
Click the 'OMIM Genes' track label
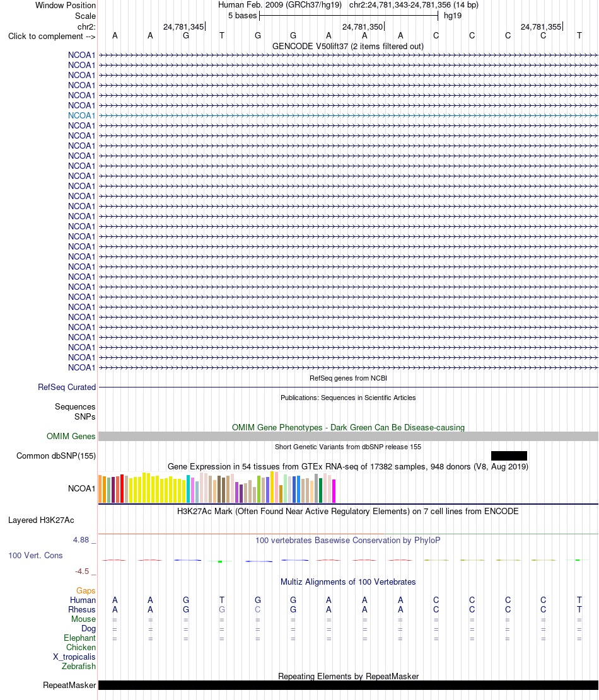tap(71, 436)
